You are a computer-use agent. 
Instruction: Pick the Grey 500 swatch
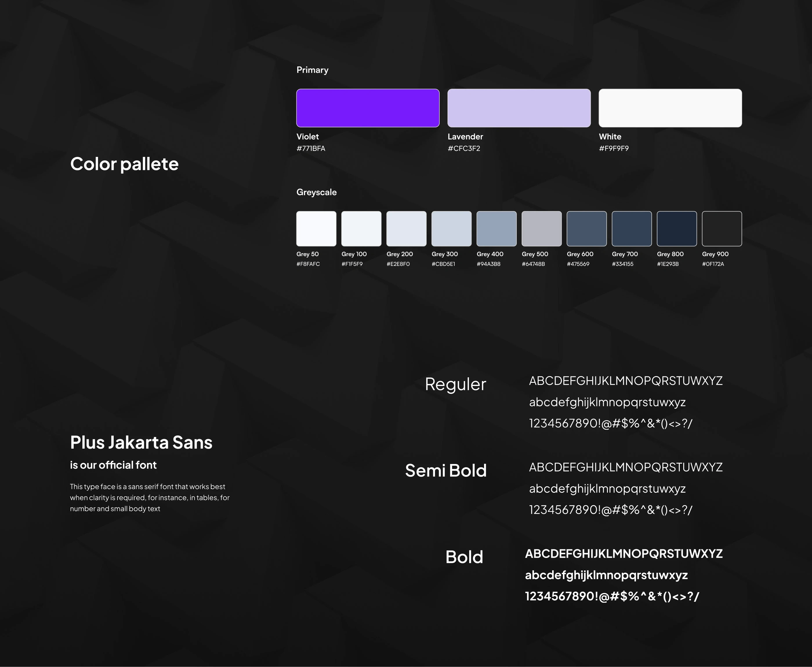542,229
